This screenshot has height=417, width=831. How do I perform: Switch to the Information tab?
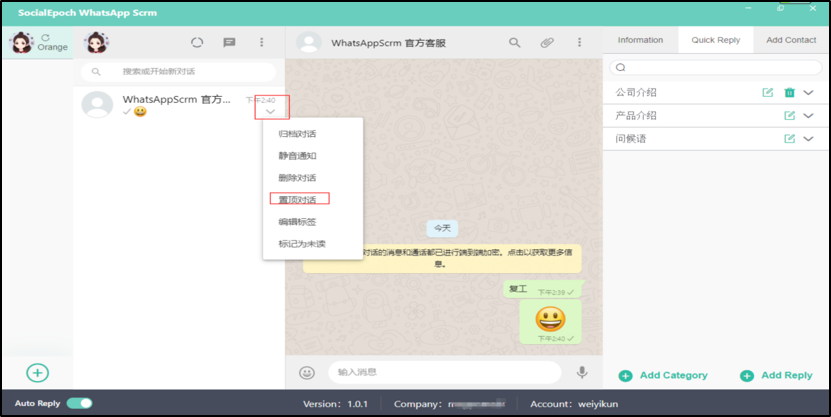pyautogui.click(x=640, y=40)
